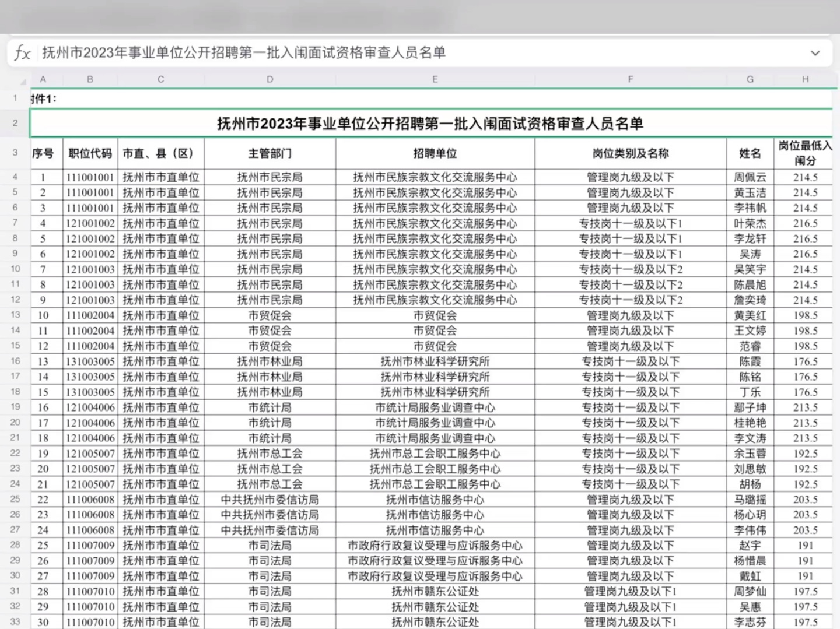Screen dimensions: 840x629
Task: Select name cell 刘思敏
Action: pyautogui.click(x=750, y=469)
